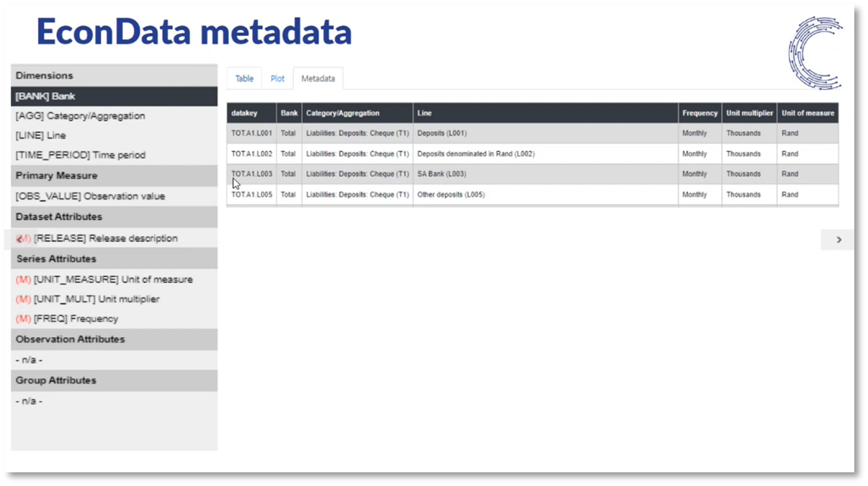
Task: Switch to the Table tab
Action: (244, 79)
